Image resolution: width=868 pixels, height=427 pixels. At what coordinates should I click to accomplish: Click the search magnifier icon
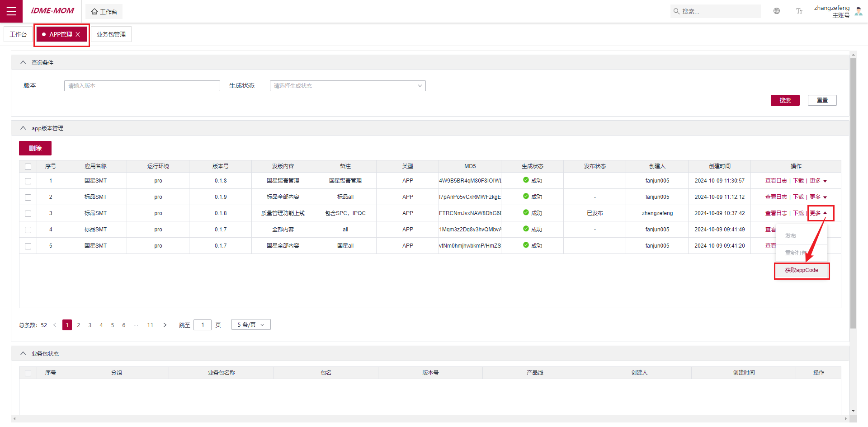tap(676, 11)
